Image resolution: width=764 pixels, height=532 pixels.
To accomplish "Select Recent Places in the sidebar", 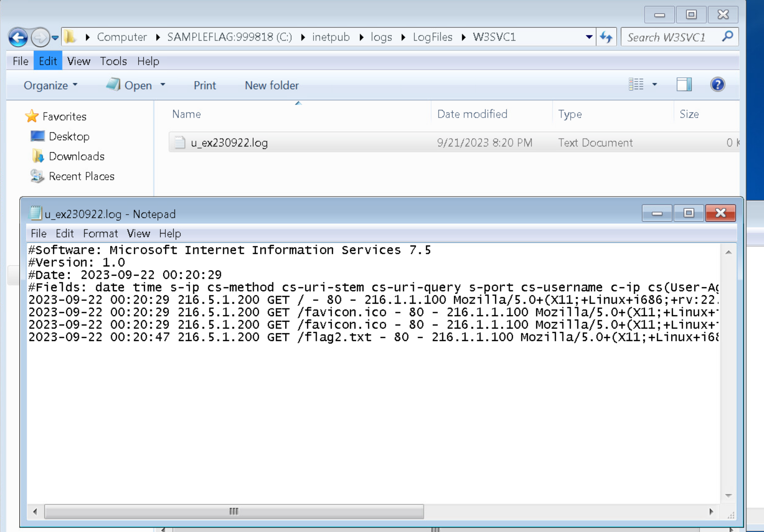I will [82, 176].
